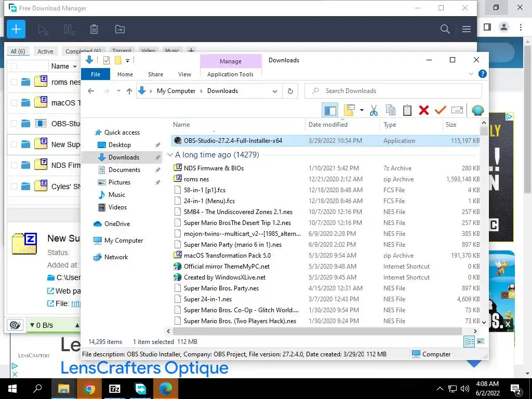Open New folder icon dropdown arrow
The height and width of the screenshot is (399, 532).
click(x=362, y=110)
